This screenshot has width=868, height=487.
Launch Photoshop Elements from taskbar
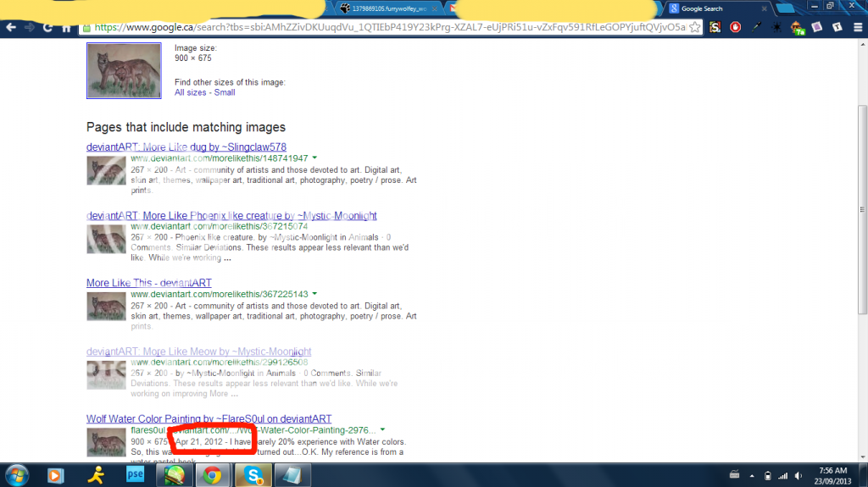(134, 474)
